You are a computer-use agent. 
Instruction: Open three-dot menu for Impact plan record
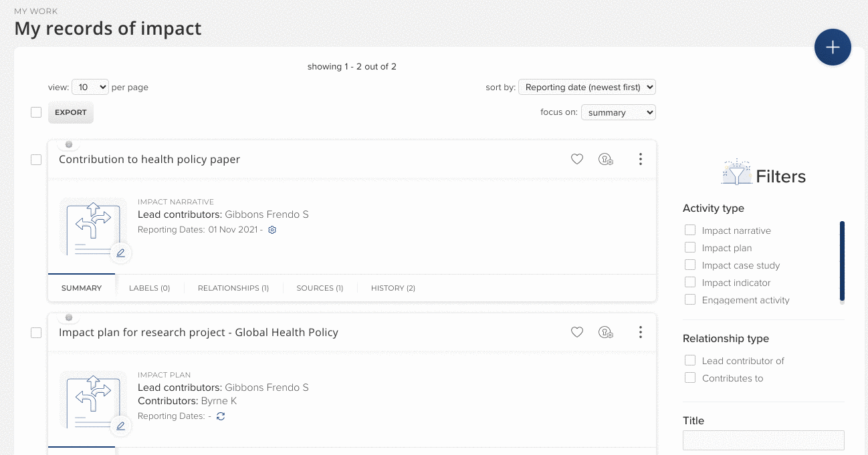640,332
